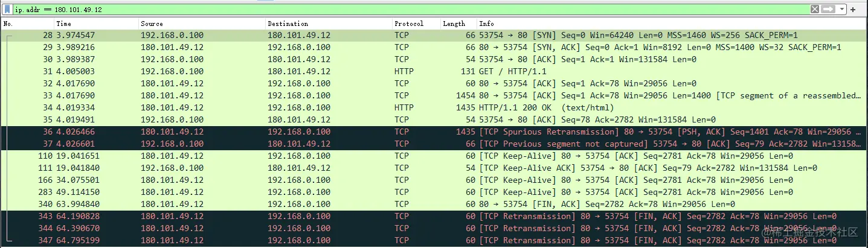The width and height of the screenshot is (868, 248).
Task: Select packet 32 at time 4.017690 Len=0
Action: (434, 84)
